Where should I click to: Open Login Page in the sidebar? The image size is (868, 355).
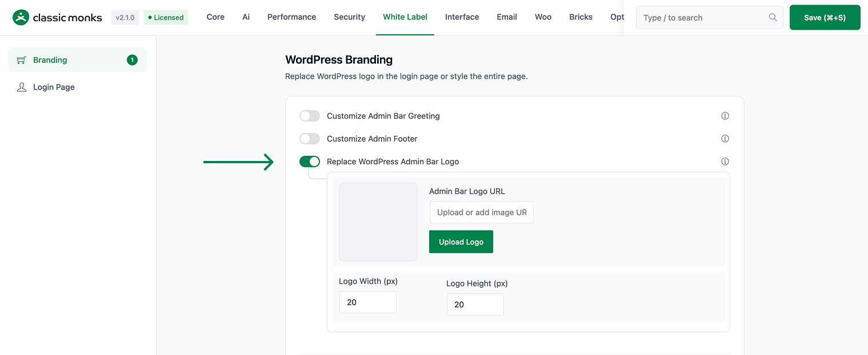[77, 87]
